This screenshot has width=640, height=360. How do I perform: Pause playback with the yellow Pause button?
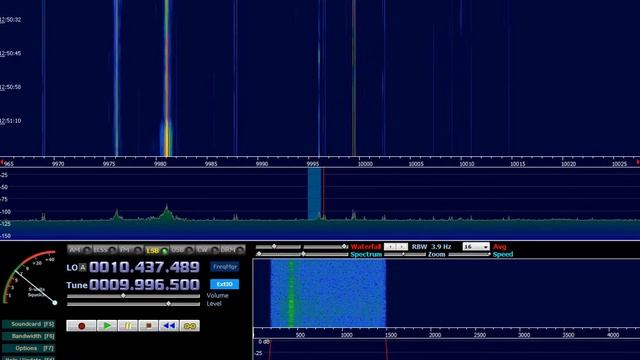(x=128, y=326)
